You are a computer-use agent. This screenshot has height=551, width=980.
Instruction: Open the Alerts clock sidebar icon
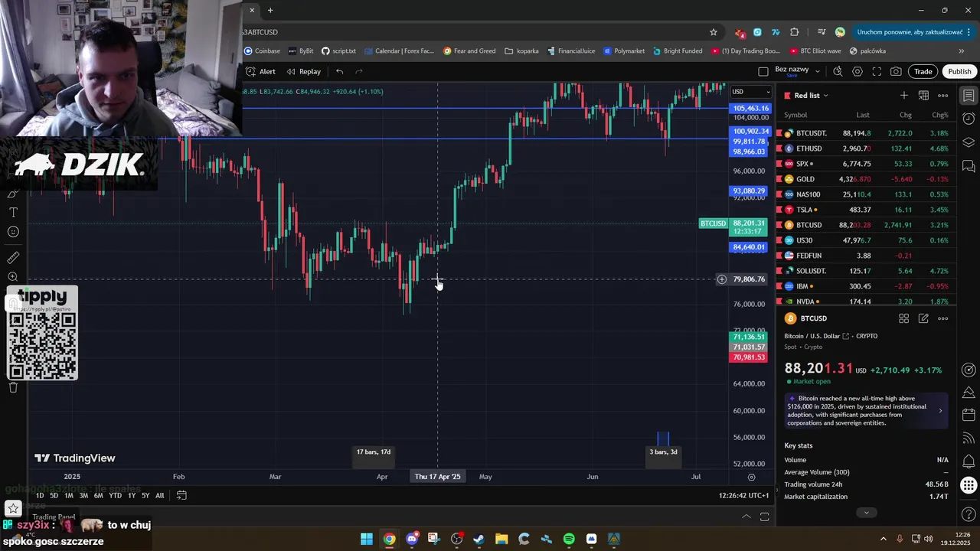[969, 119]
